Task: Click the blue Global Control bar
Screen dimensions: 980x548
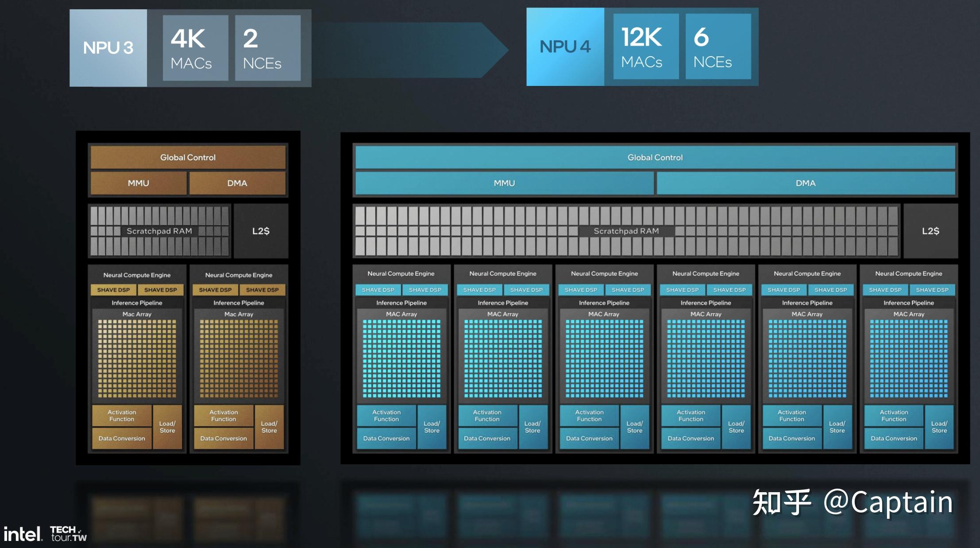Action: [x=655, y=157]
